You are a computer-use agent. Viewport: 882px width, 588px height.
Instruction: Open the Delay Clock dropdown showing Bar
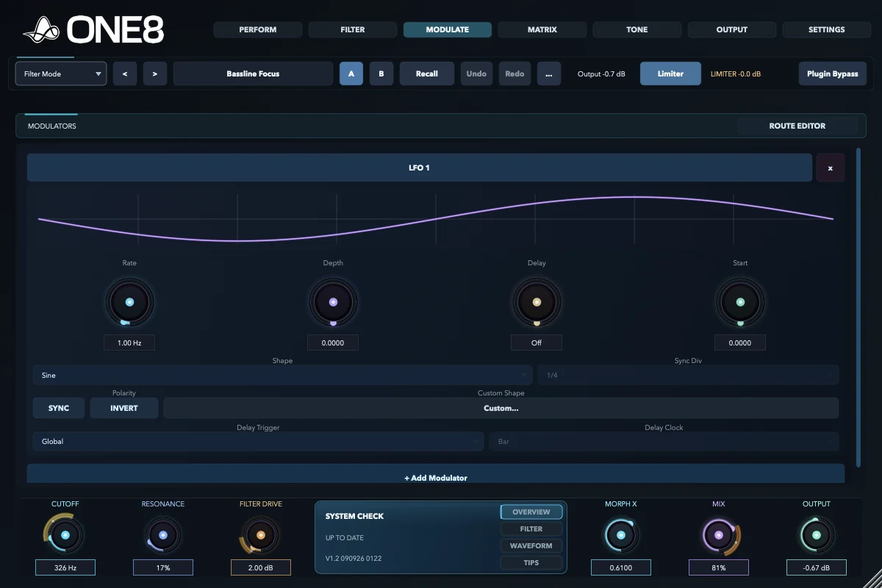664,441
